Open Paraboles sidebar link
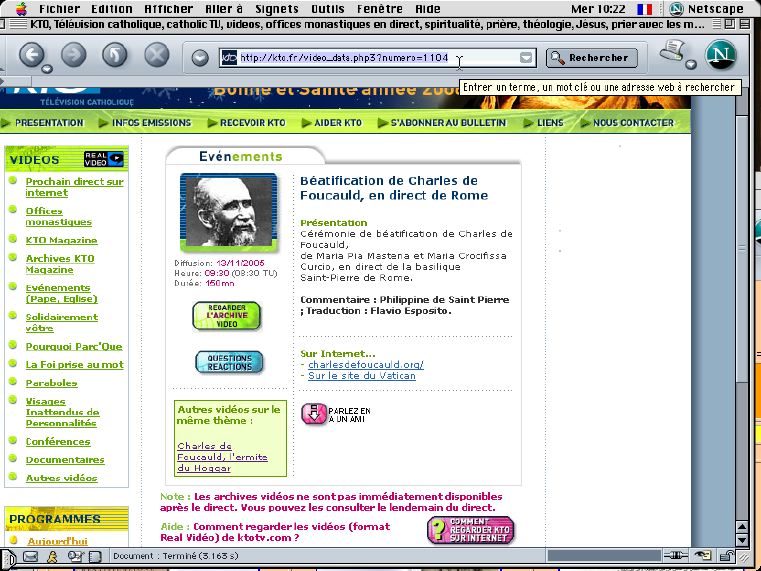Screen dimensions: 761x571 click(51, 383)
